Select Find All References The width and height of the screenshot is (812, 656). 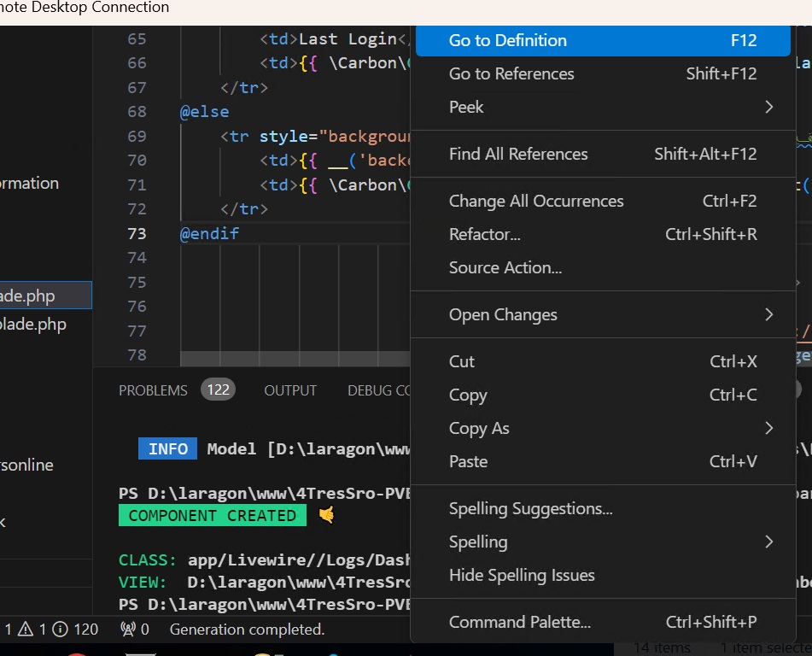click(602, 154)
